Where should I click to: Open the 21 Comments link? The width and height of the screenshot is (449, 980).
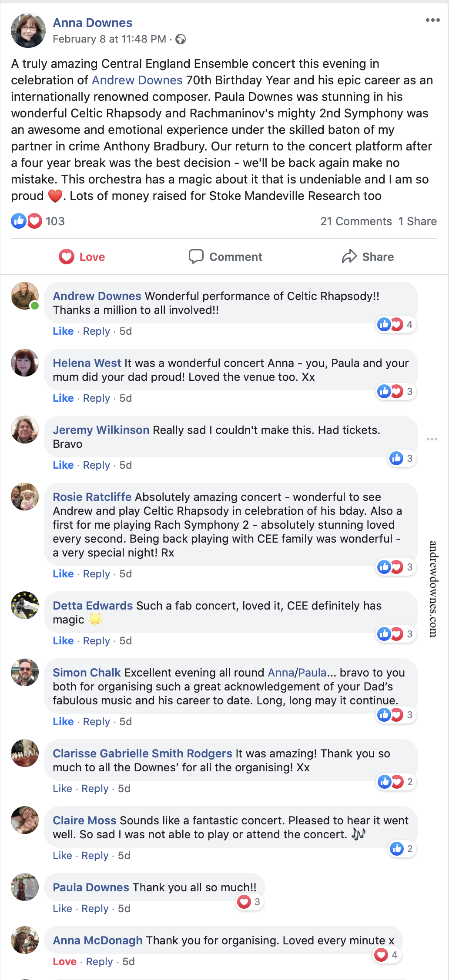[356, 221]
